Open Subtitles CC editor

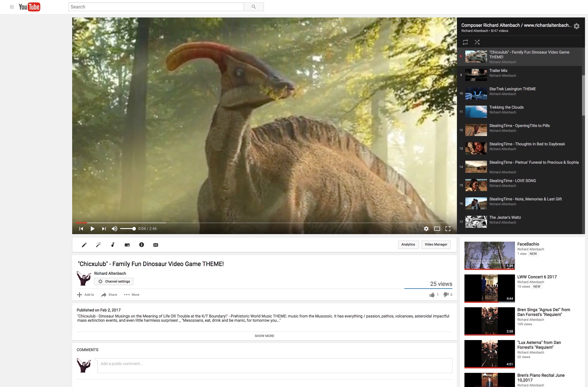tap(156, 245)
